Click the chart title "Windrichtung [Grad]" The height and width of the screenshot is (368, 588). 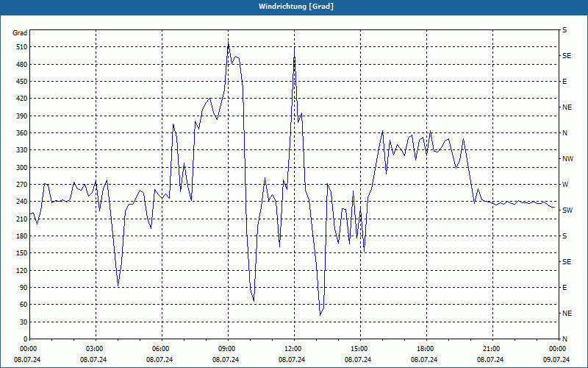(x=296, y=7)
